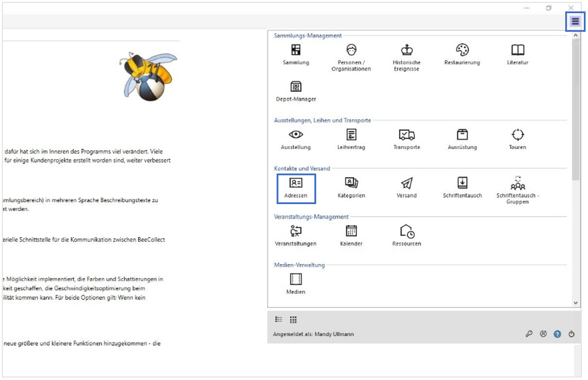
Task: Click the key password icon
Action: pyautogui.click(x=529, y=334)
